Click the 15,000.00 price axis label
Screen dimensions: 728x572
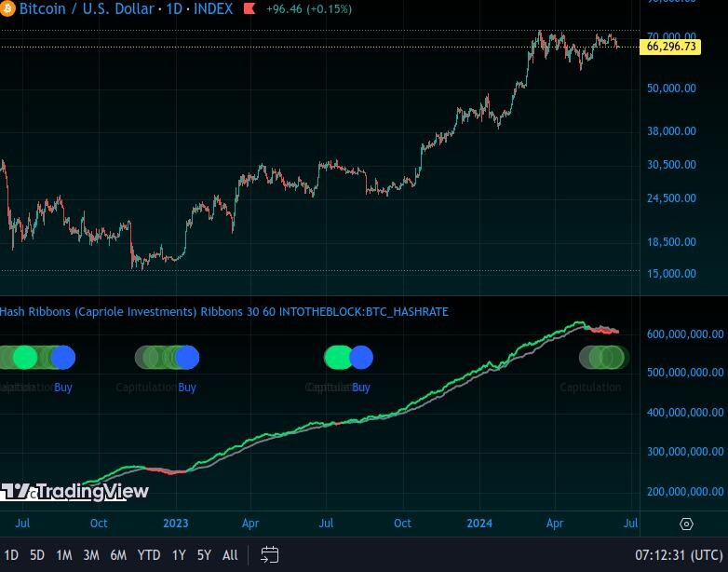(671, 273)
